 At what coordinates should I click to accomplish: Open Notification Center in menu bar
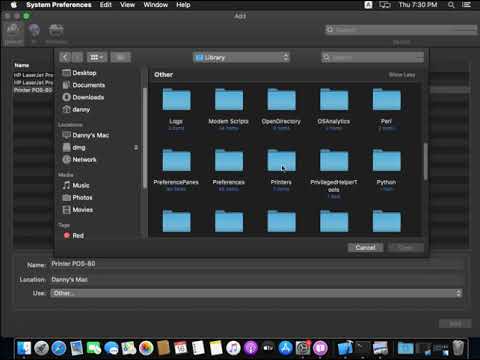[x=466, y=5]
